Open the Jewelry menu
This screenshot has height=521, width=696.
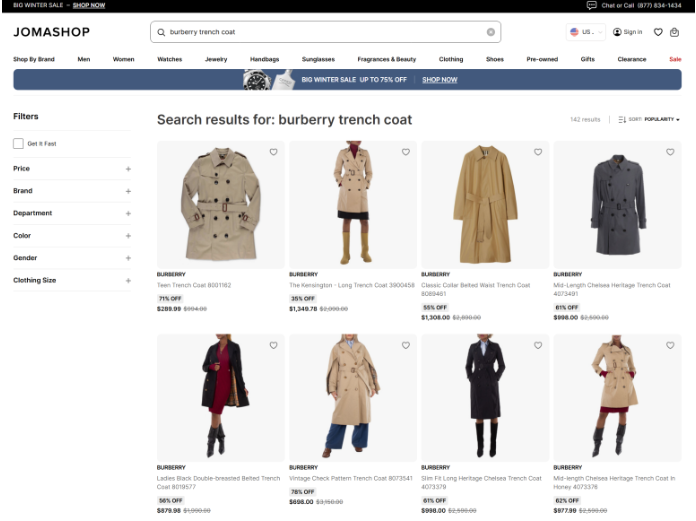(216, 59)
